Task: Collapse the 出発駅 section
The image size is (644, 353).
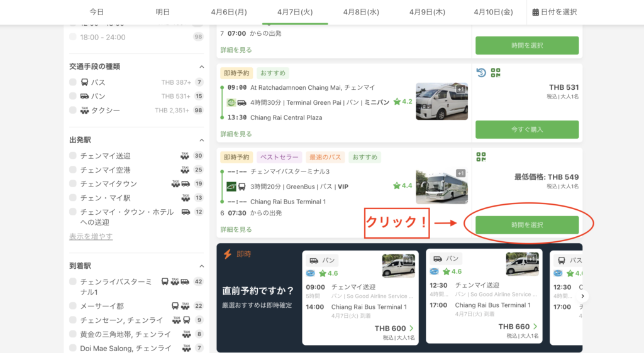Action: tap(202, 140)
